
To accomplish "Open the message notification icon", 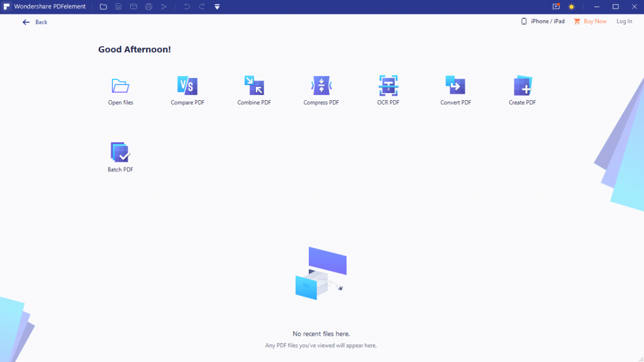I will coord(556,6).
